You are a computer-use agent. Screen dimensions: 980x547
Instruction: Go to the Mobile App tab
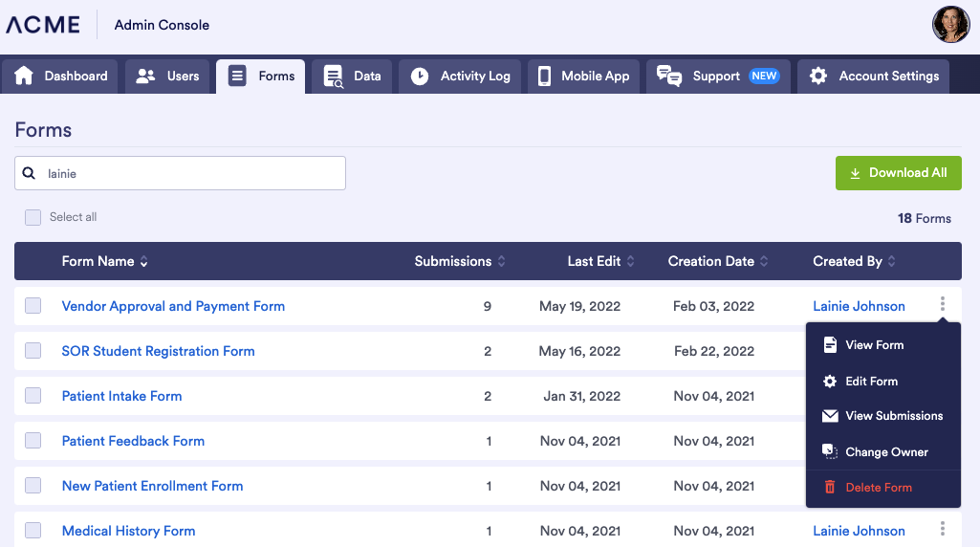(583, 77)
